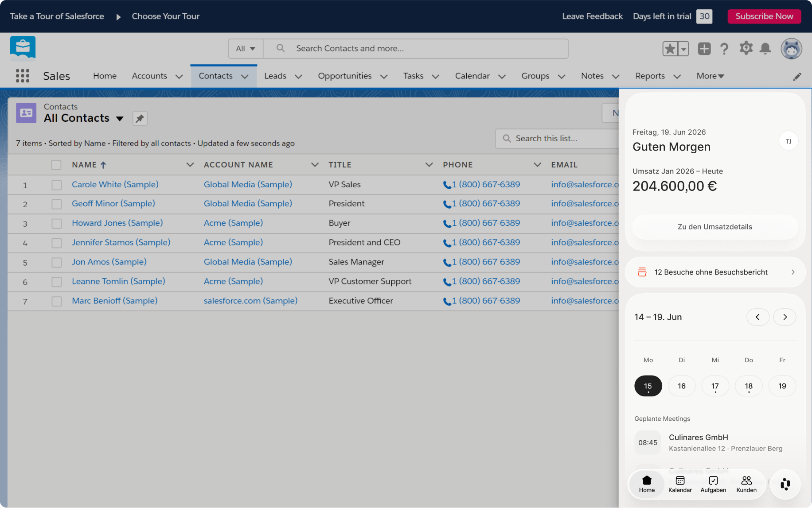Click the Sales briefcase app logo
The height and width of the screenshot is (508, 812).
[x=23, y=48]
